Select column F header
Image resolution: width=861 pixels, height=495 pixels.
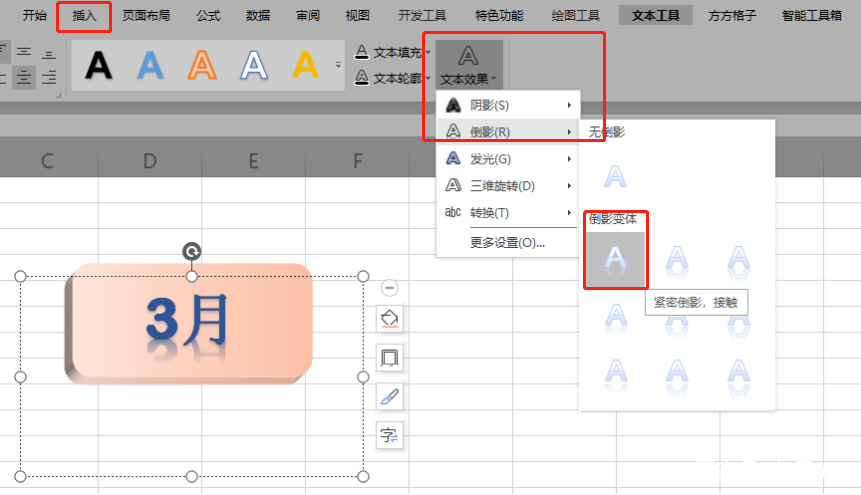coord(357,161)
